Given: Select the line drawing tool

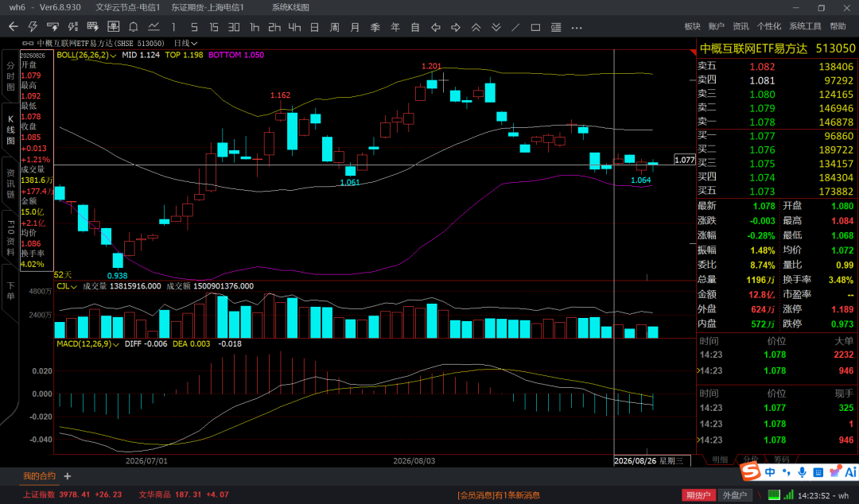Looking at the screenshot, I should (x=515, y=27).
